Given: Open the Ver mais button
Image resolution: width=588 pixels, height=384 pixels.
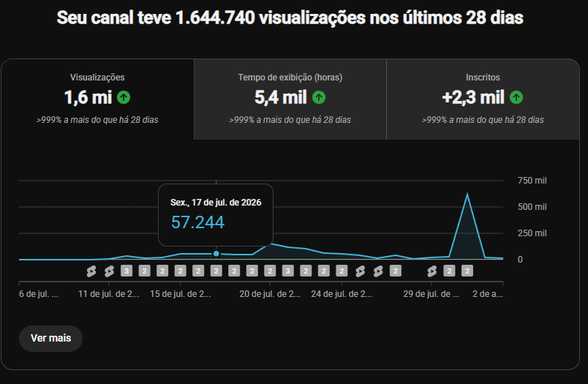Looking at the screenshot, I should pos(50,338).
